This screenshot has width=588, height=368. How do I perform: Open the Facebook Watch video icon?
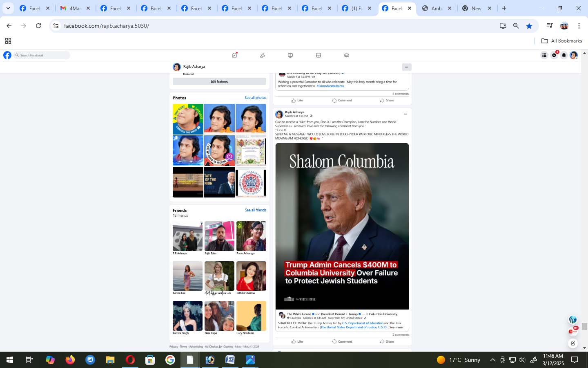pos(290,55)
